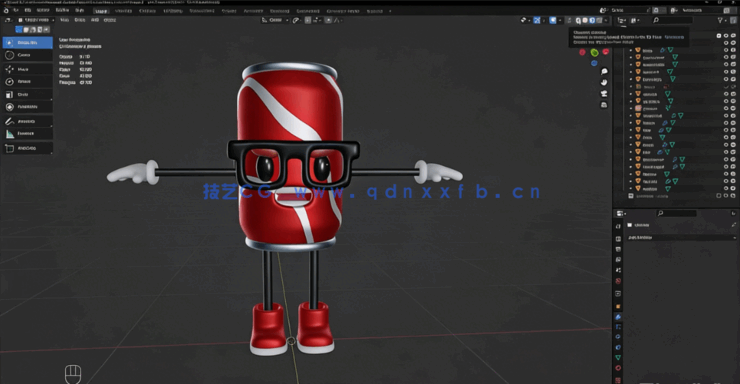The image size is (740, 384).
Task: Open the View menu in viewport header
Action: click(65, 20)
